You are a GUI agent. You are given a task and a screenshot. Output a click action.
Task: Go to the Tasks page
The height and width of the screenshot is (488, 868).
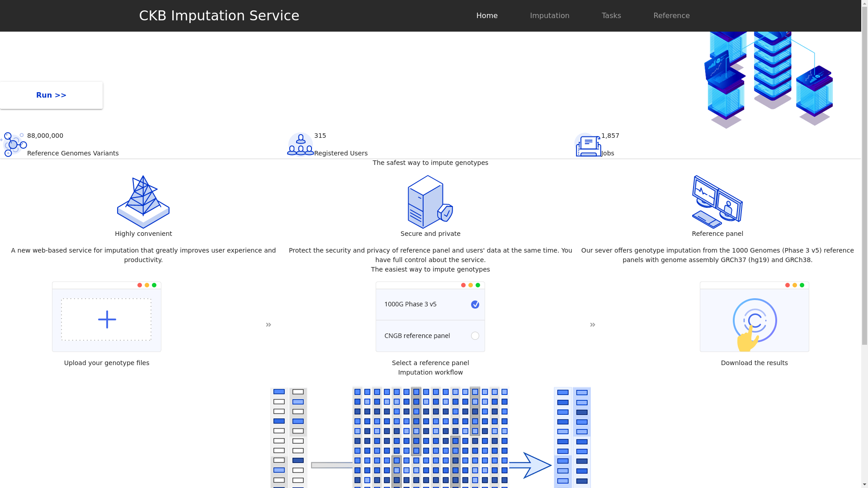click(611, 16)
